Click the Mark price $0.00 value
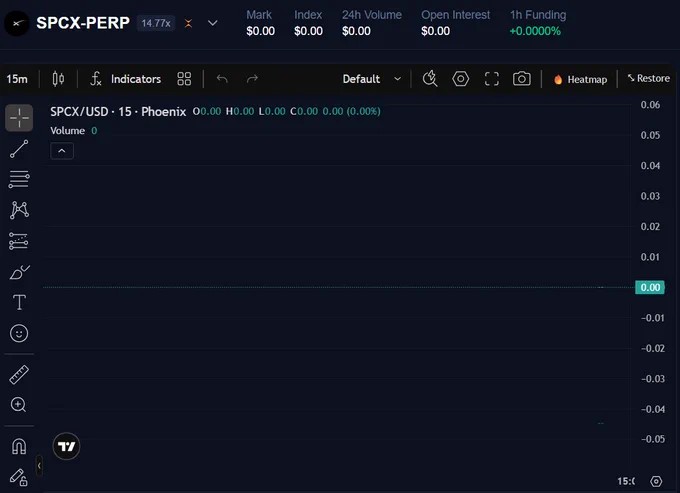Image resolution: width=680 pixels, height=493 pixels. (x=260, y=31)
